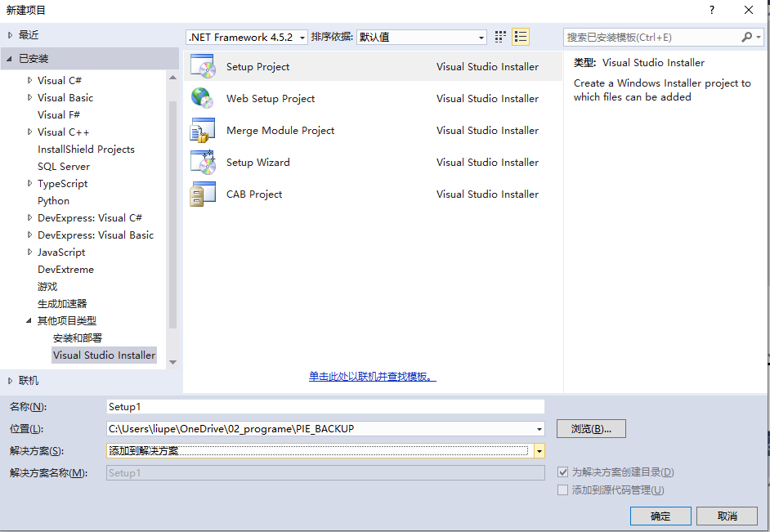Open search options dropdown arrow
Screen dimensions: 770x532
click(x=759, y=37)
